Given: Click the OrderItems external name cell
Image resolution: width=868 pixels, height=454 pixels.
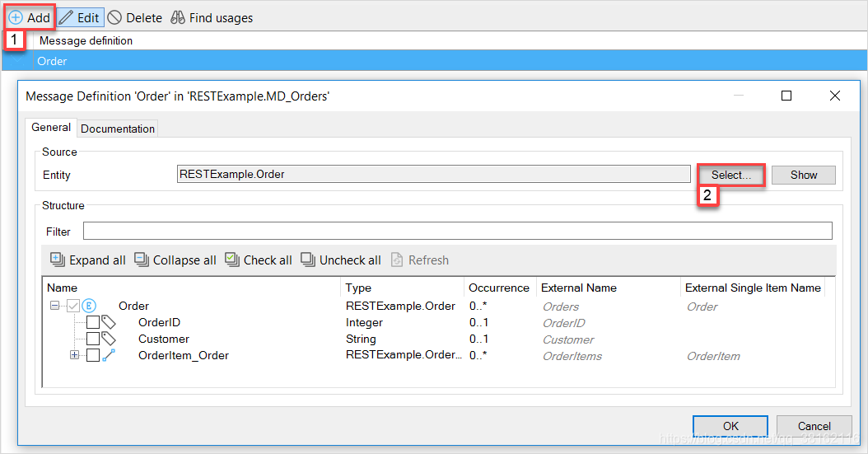Looking at the screenshot, I should (x=572, y=356).
